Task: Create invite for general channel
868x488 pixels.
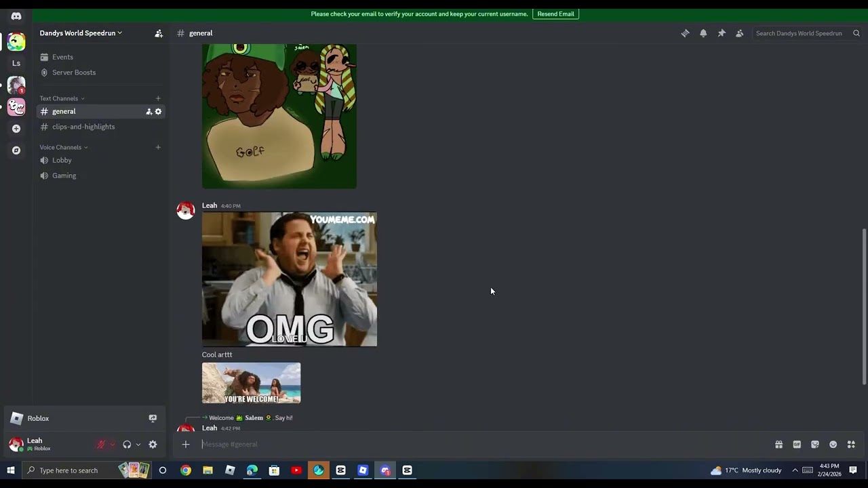Action: [x=149, y=112]
